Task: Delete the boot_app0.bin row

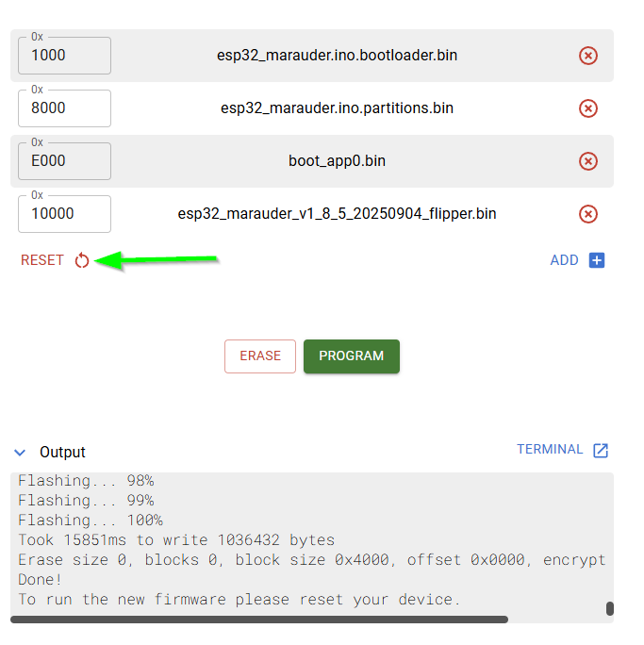Action: [x=587, y=161]
